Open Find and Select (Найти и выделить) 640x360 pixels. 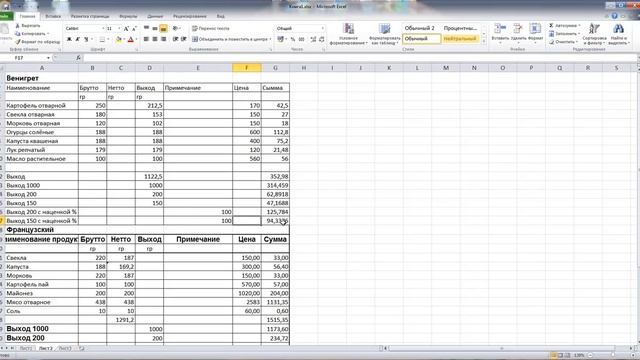point(618,34)
